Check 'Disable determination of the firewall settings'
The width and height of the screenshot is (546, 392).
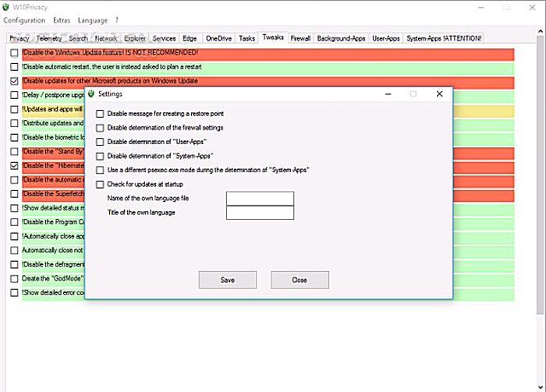pos(100,128)
